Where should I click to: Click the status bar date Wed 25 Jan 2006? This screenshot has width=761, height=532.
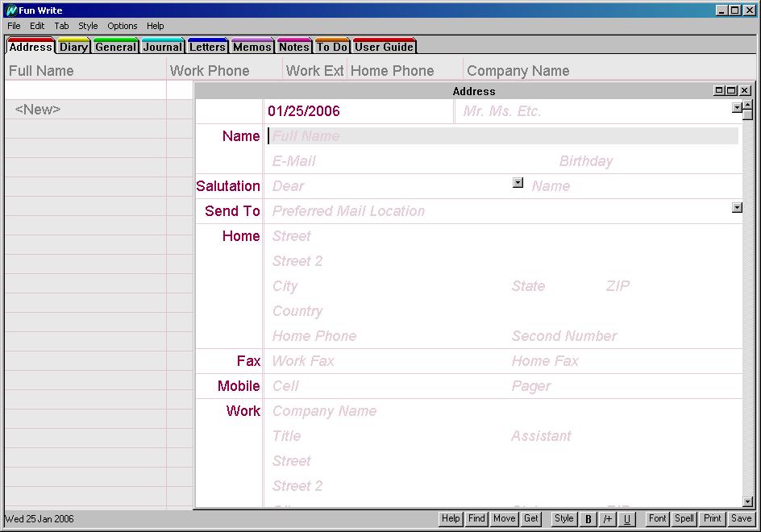(40, 519)
